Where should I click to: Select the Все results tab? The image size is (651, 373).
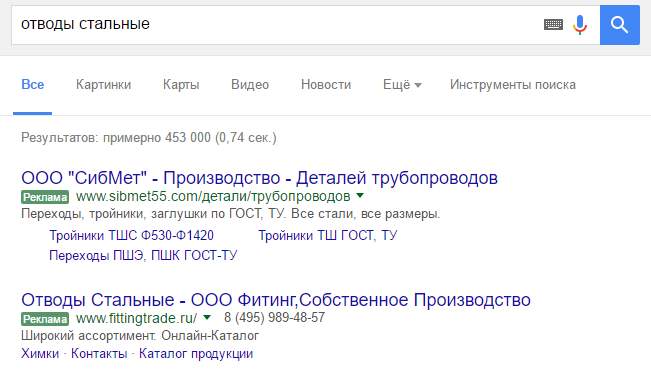[x=32, y=85]
